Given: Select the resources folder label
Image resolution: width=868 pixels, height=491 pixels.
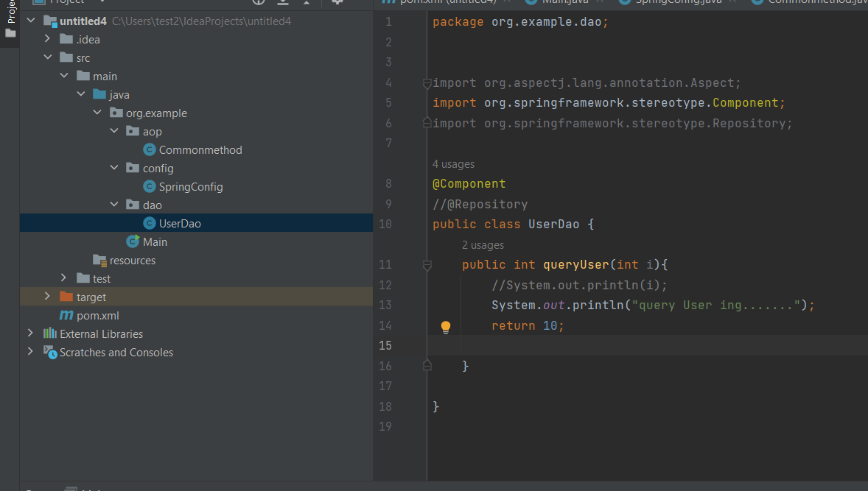Looking at the screenshot, I should tap(133, 261).
